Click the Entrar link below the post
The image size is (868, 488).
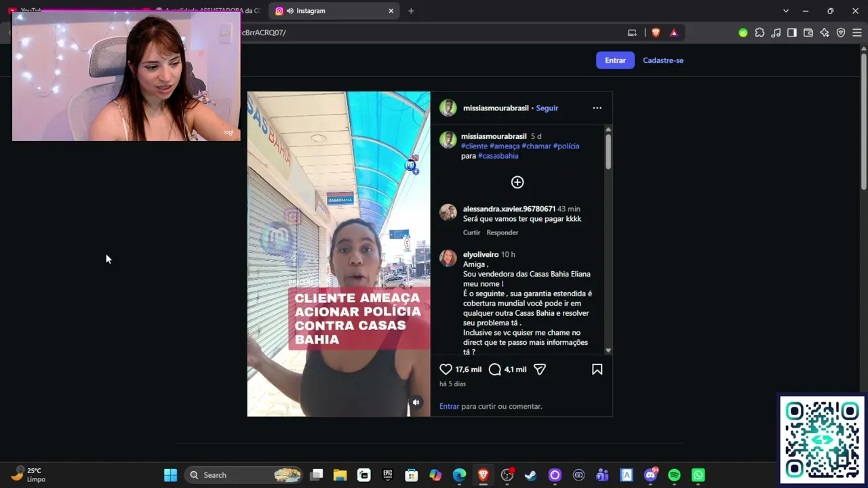click(x=449, y=406)
